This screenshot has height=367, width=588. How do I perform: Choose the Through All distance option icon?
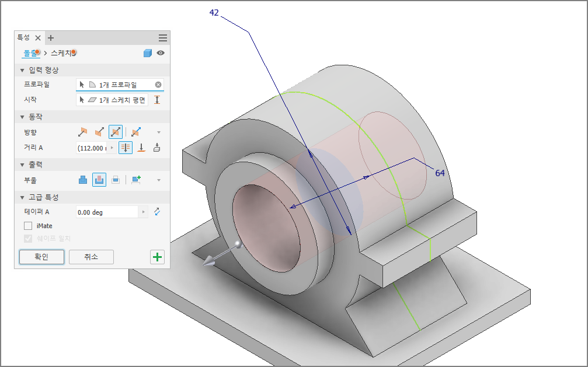pos(126,148)
